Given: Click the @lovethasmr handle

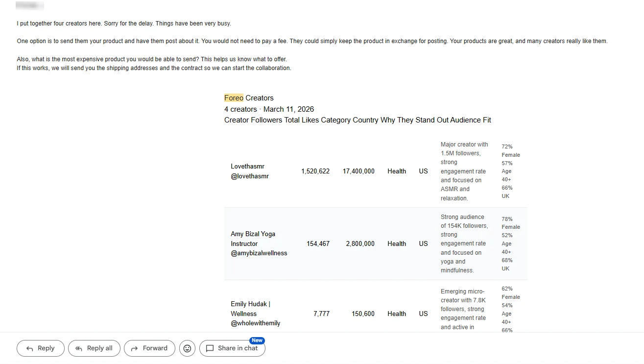Looking at the screenshot, I should click(x=250, y=176).
